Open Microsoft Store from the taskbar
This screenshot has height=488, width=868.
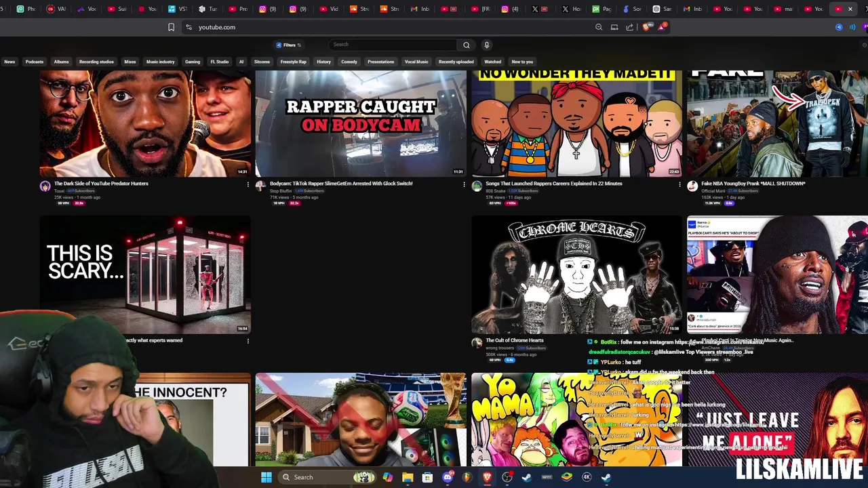point(427,477)
